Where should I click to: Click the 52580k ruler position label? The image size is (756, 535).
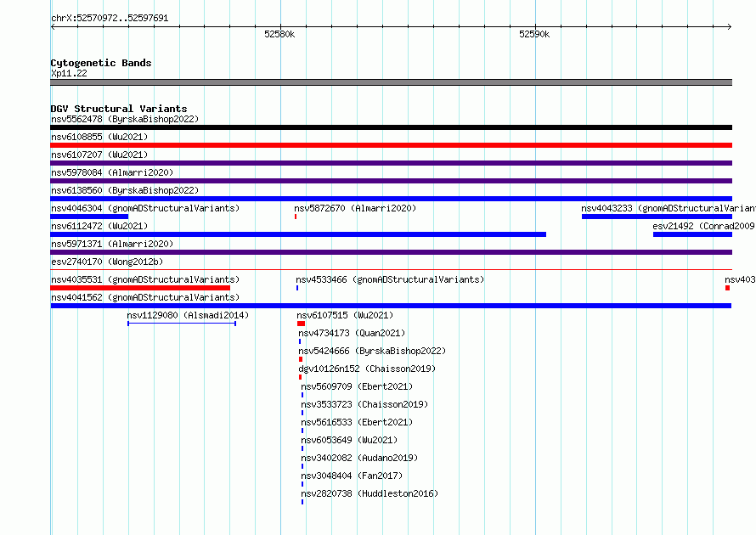[x=279, y=34]
